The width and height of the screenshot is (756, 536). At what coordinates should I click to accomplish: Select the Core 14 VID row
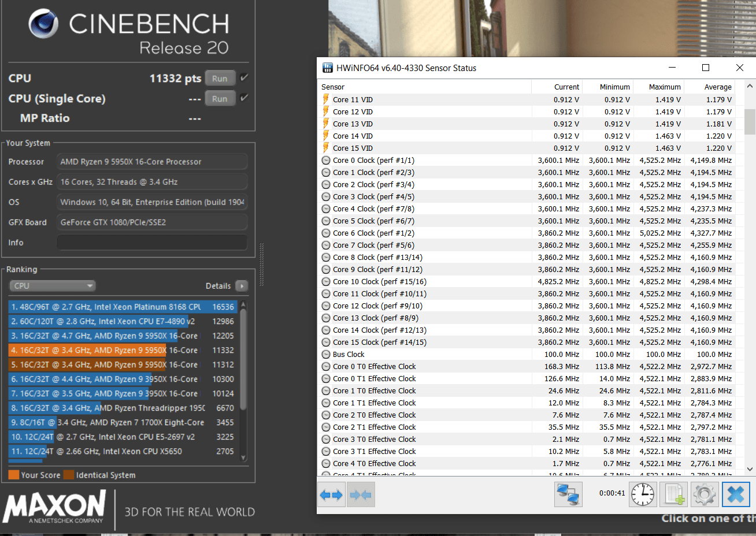[527, 136]
